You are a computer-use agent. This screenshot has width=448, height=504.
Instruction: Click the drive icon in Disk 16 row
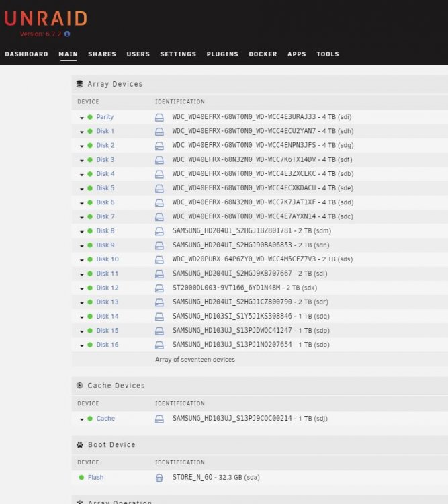pyautogui.click(x=159, y=345)
